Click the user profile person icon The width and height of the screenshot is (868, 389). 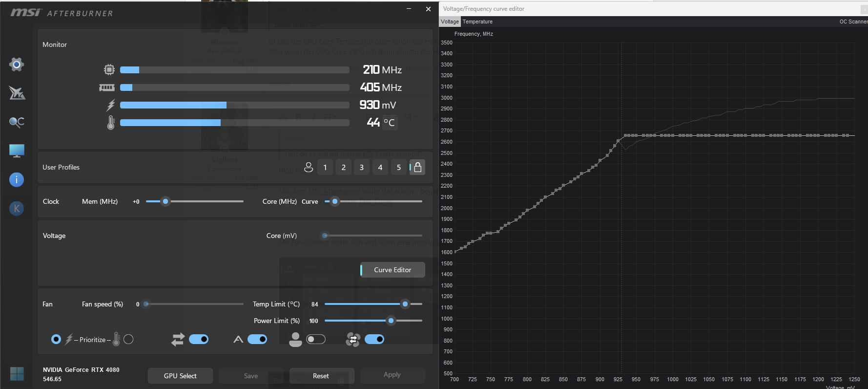(x=309, y=167)
